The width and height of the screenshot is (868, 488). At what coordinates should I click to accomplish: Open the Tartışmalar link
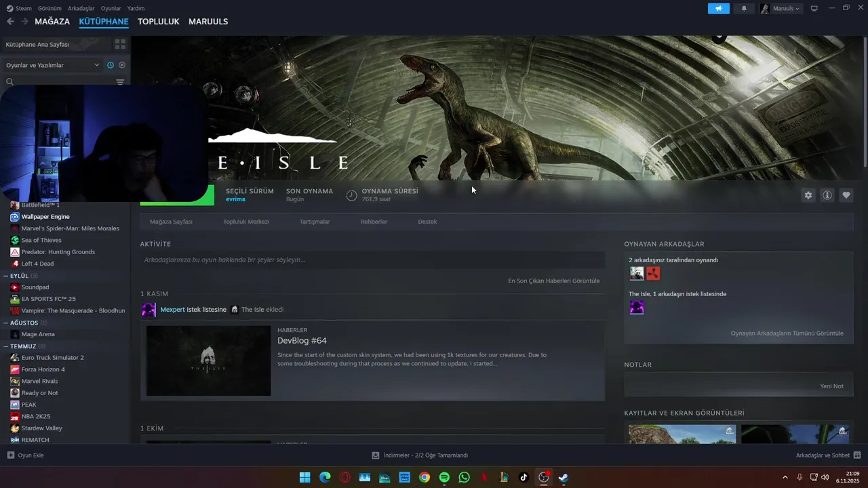(315, 222)
